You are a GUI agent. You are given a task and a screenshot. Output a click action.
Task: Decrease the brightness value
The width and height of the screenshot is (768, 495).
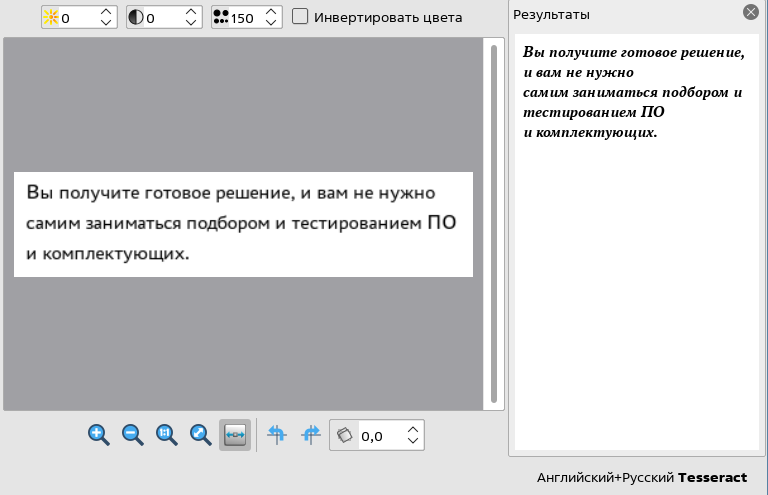(x=106, y=22)
